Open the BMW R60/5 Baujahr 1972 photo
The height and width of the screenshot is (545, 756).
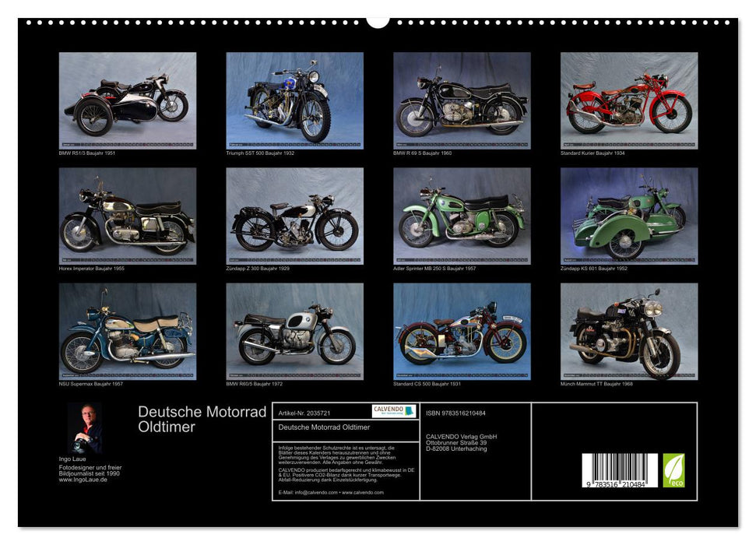pos(292,335)
